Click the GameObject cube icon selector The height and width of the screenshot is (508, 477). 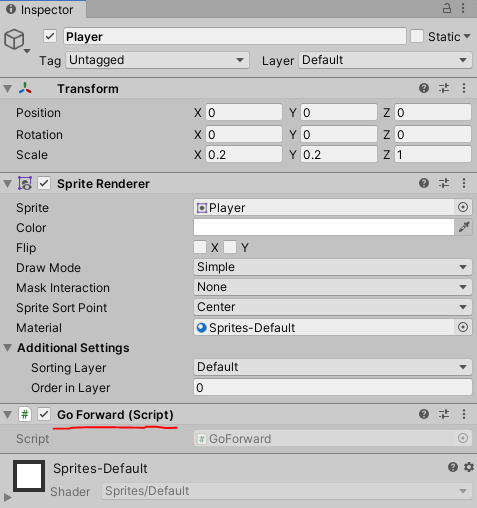tap(16, 40)
